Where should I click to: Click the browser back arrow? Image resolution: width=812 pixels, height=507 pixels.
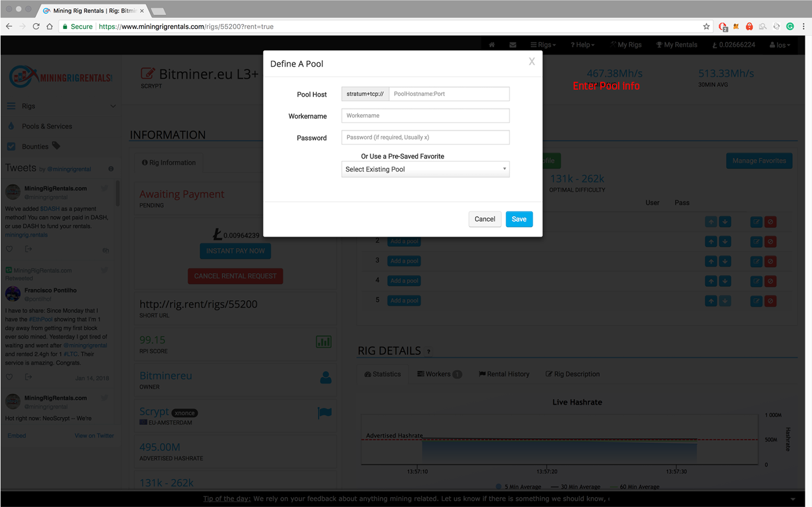pyautogui.click(x=9, y=26)
